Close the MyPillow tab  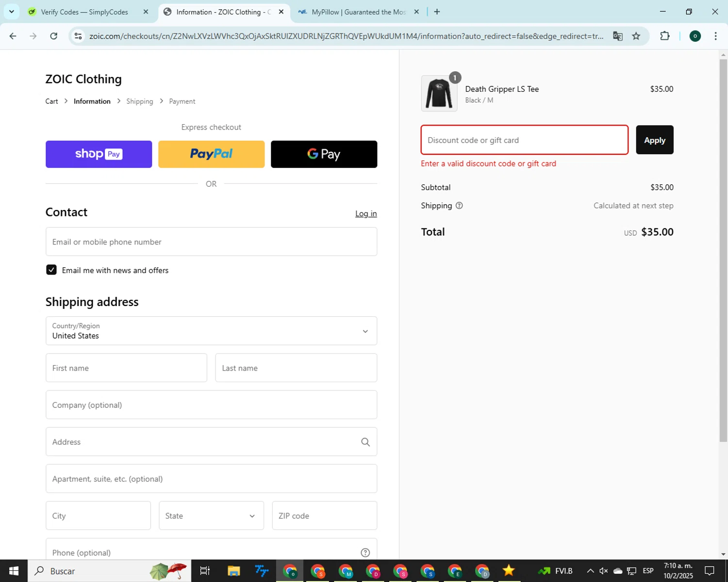(x=416, y=12)
